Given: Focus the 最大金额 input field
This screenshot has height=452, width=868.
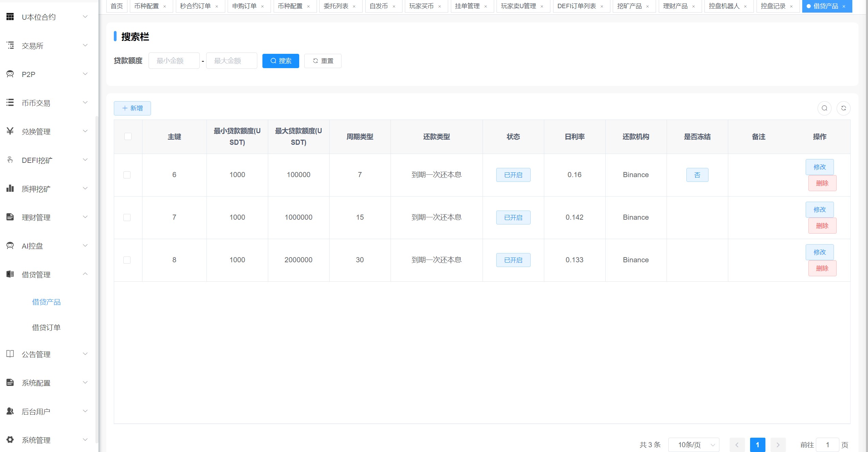Looking at the screenshot, I should (x=232, y=61).
